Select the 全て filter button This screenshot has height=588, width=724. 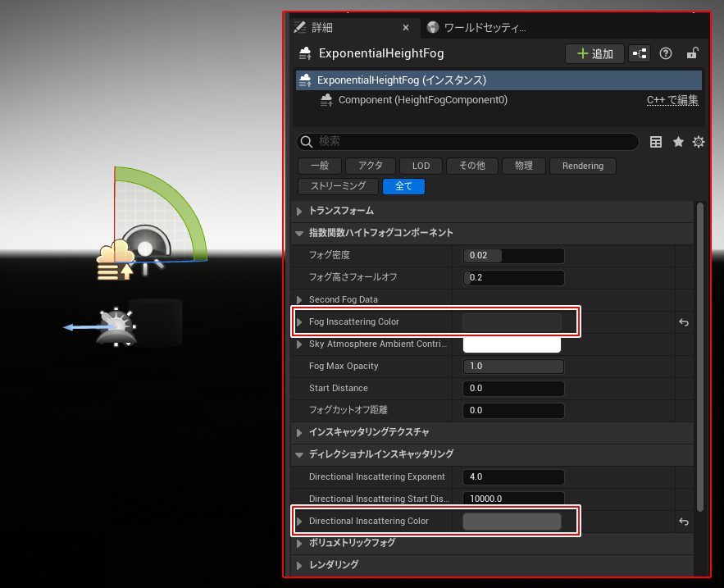click(403, 186)
